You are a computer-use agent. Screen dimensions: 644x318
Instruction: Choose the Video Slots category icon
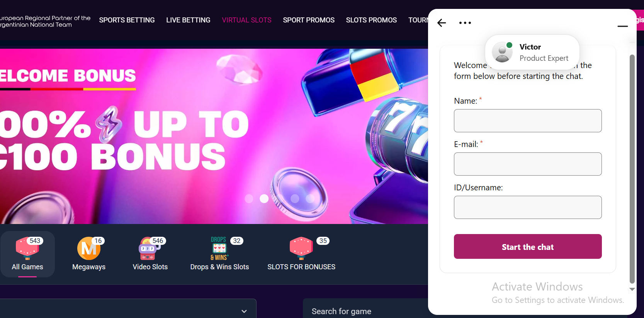[x=150, y=248]
